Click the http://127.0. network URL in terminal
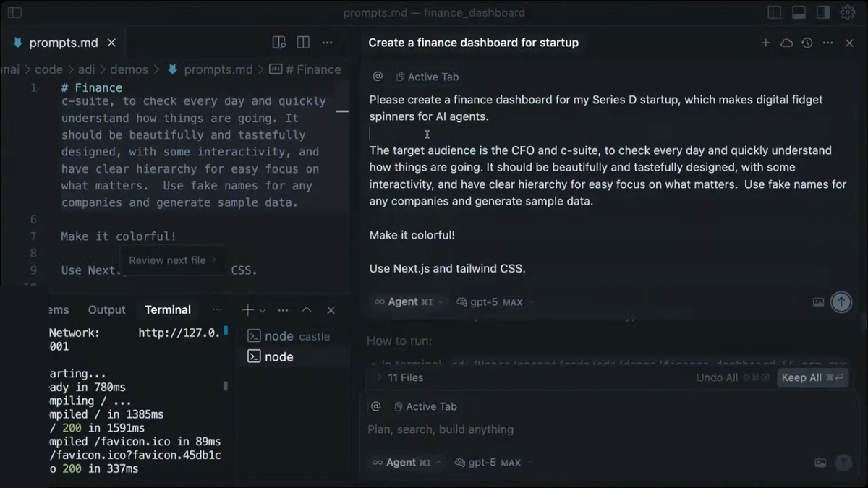This screenshot has width=868, height=488. pyautogui.click(x=179, y=333)
